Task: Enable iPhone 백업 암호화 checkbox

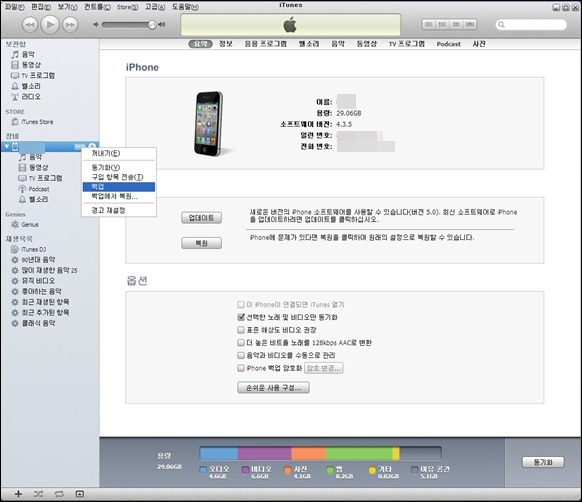Action: click(x=241, y=368)
